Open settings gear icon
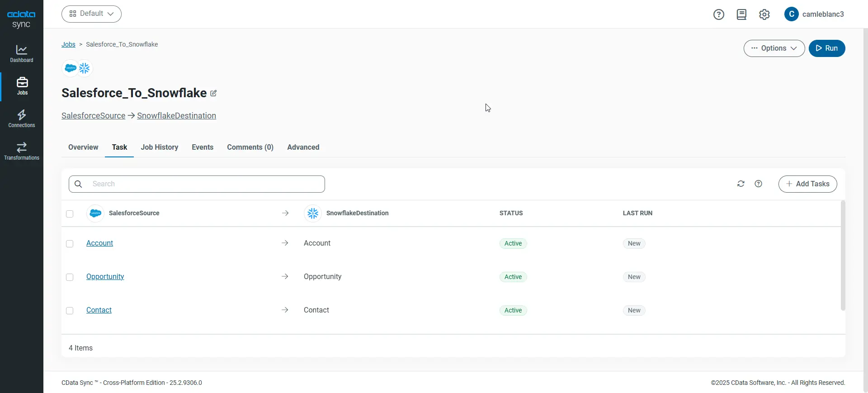 pyautogui.click(x=764, y=14)
